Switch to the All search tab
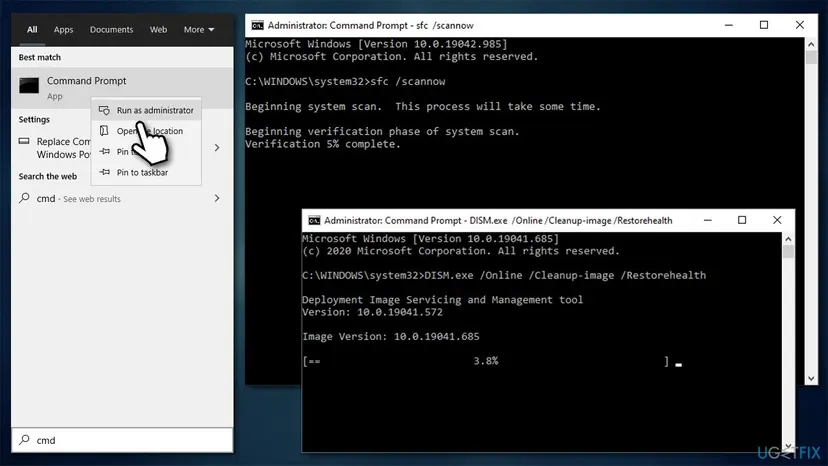 [x=32, y=30]
